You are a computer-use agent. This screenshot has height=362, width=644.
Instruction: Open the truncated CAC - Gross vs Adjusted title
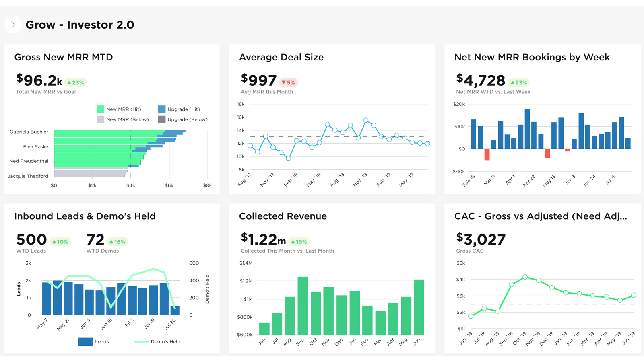tap(540, 216)
